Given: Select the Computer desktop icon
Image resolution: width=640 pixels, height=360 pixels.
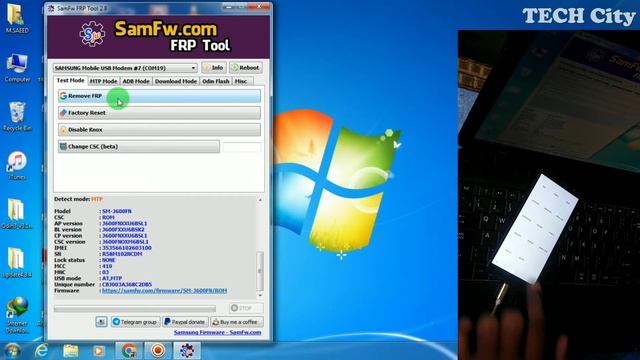Looking at the screenshot, I should (x=17, y=68).
